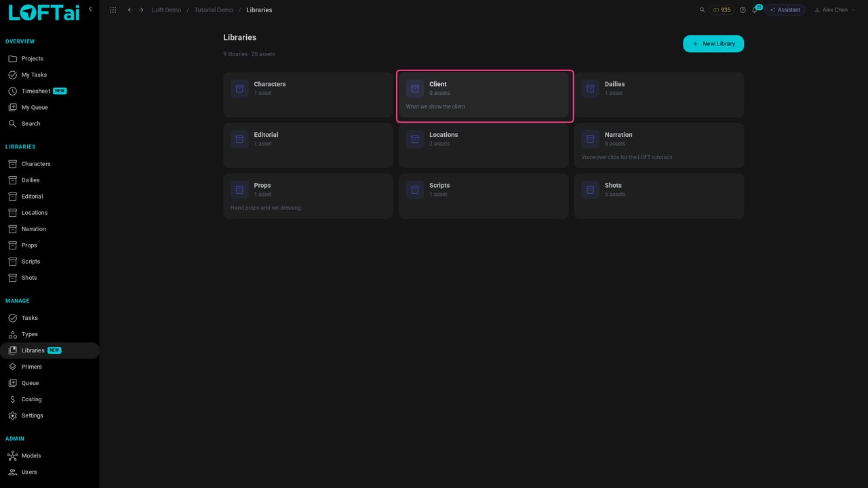
Task: Open the Shots library card
Action: click(659, 197)
